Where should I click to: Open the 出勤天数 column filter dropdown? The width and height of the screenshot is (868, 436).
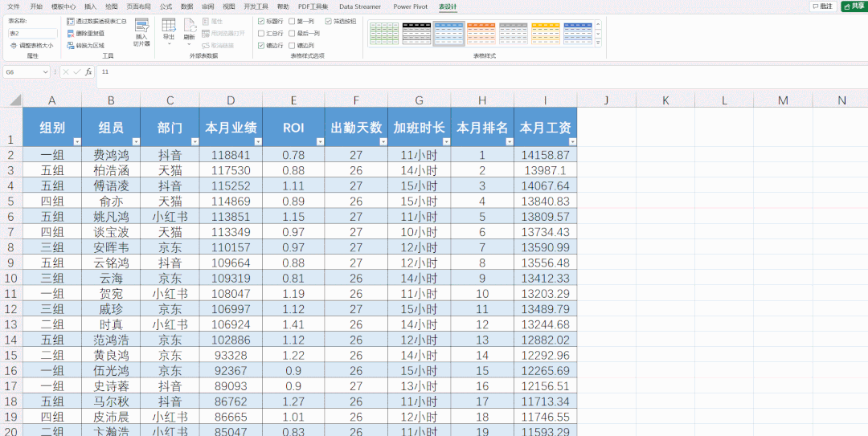coord(383,142)
